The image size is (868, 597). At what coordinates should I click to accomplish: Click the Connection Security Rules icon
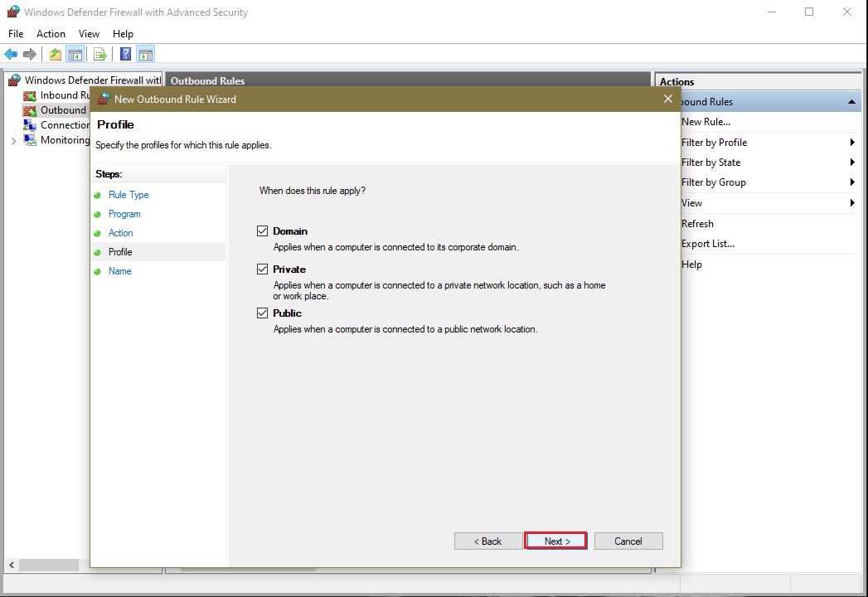pyautogui.click(x=30, y=125)
